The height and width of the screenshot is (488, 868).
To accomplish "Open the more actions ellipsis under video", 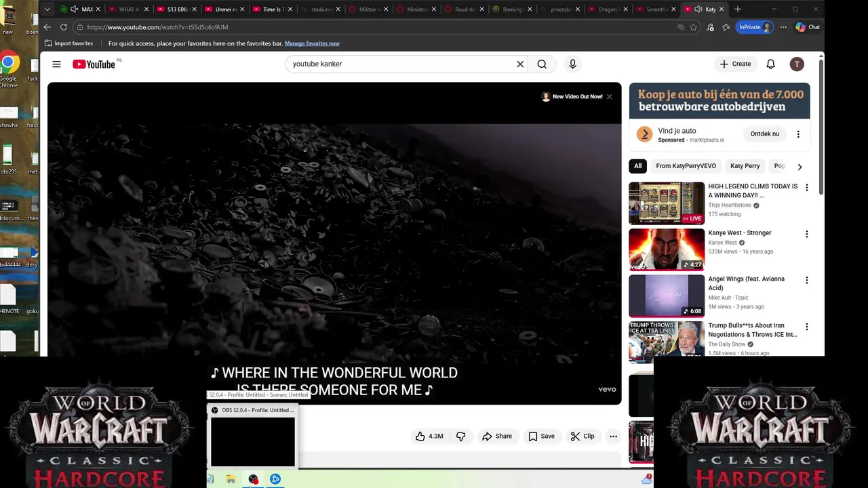I will (x=613, y=436).
